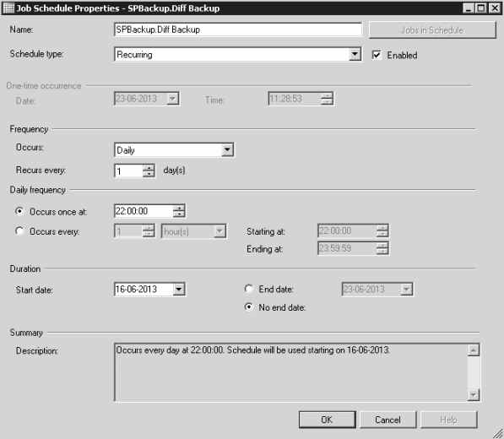Increase the Occurs once at time
504x439 pixels.
click(x=179, y=208)
